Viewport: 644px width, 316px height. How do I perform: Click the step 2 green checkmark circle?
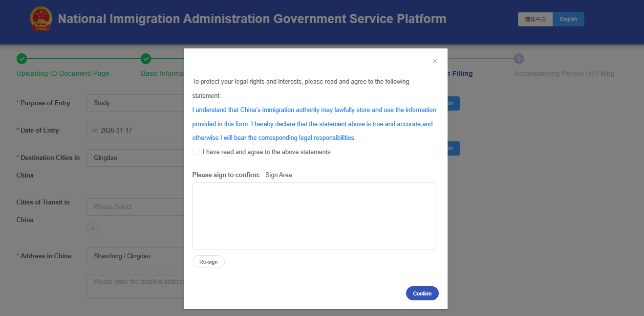click(146, 59)
